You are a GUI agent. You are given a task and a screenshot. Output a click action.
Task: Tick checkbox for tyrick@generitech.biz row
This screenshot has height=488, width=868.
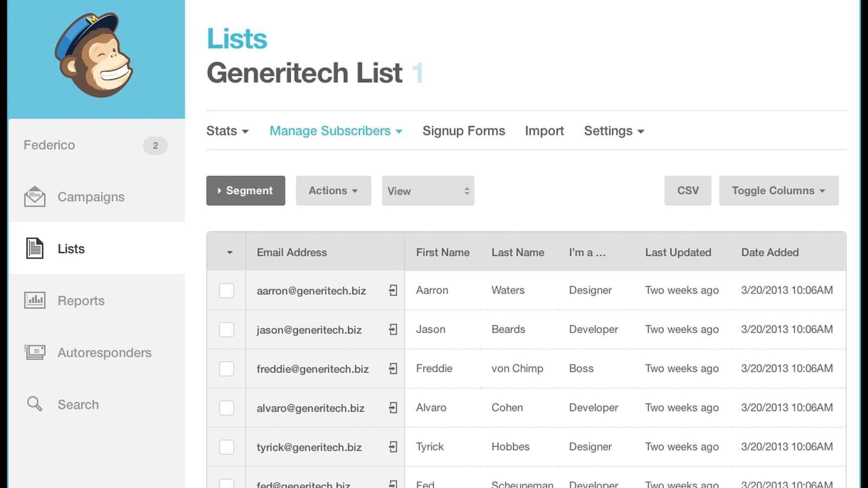(227, 447)
